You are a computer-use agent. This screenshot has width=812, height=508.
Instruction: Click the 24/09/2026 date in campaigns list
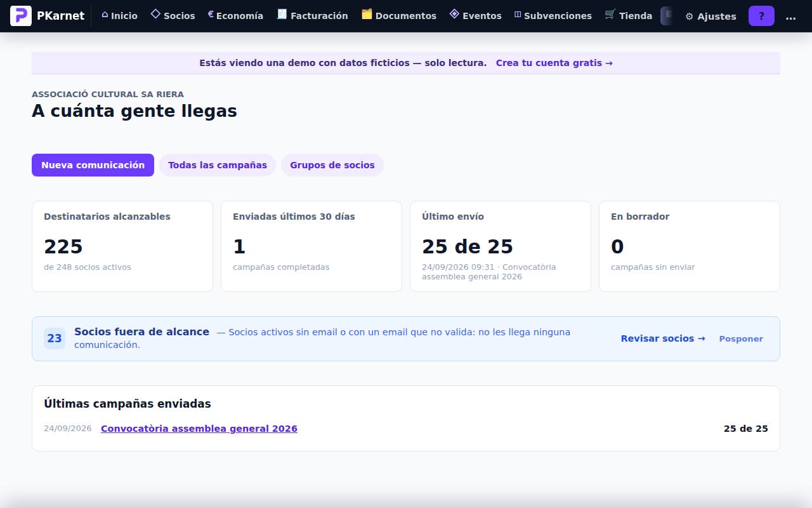68,429
